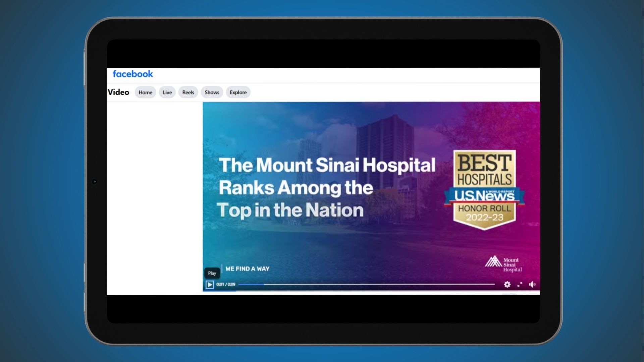Viewport: 644px width, 362px height.
Task: Click the Mount Sinai Hospital logo
Action: tap(503, 264)
